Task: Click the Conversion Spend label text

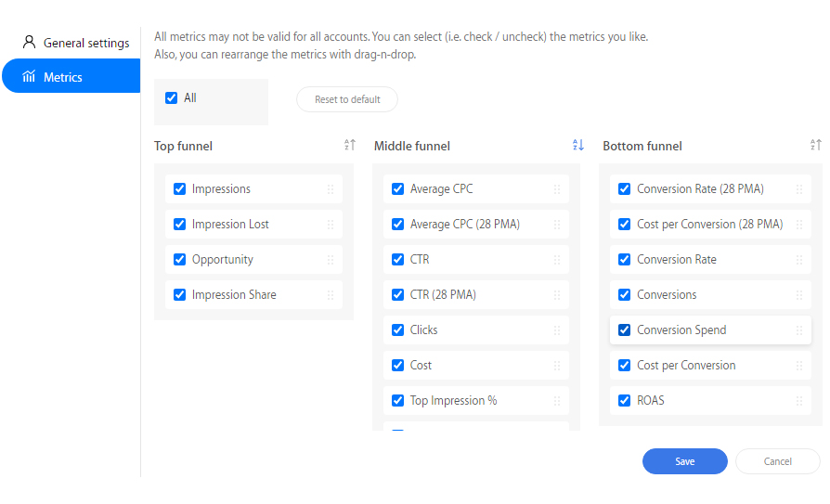Action: (x=681, y=330)
